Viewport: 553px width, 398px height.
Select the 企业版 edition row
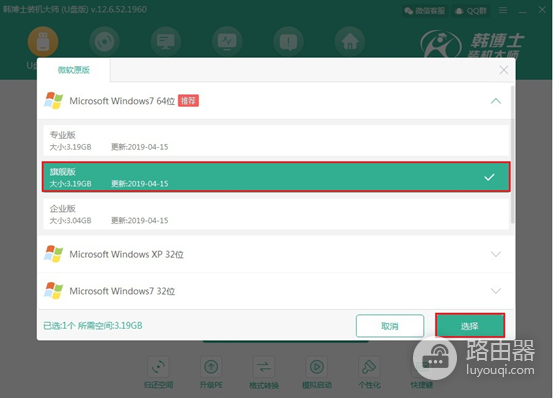point(276,214)
